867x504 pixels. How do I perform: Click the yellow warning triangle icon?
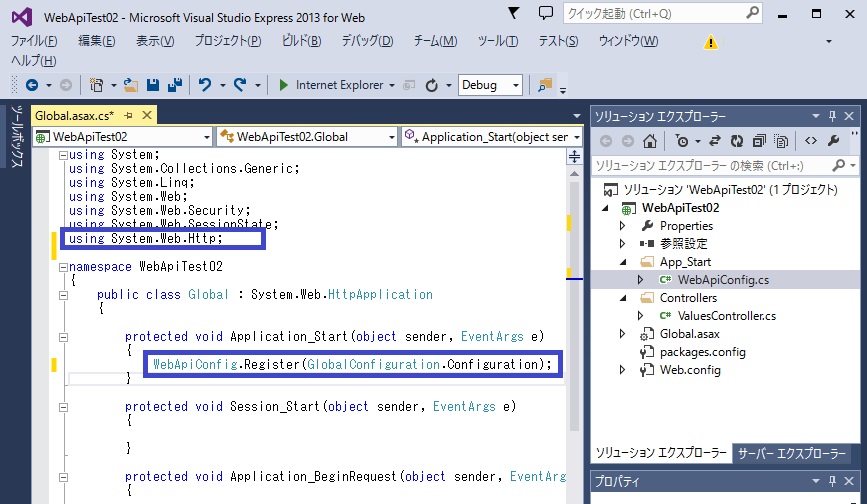coord(711,41)
